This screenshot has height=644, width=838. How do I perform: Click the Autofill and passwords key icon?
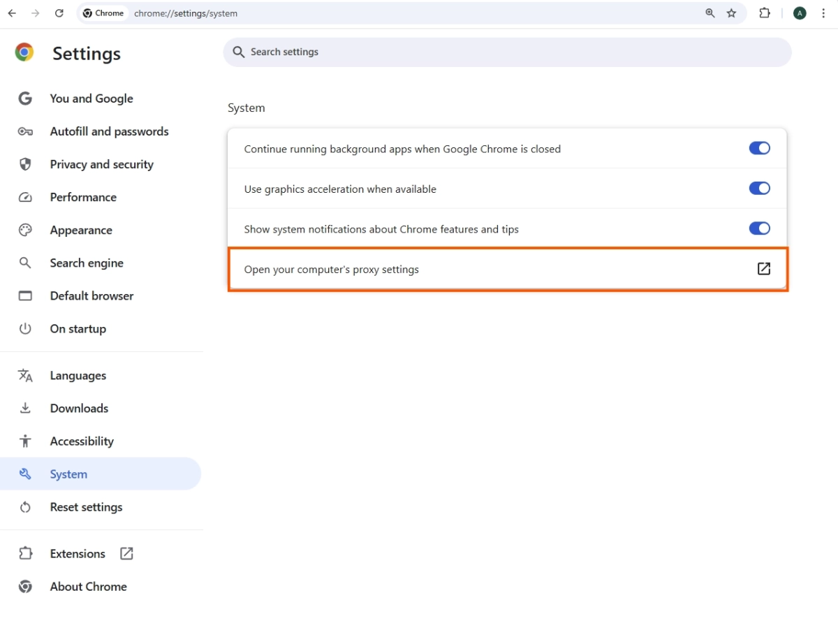(x=25, y=131)
